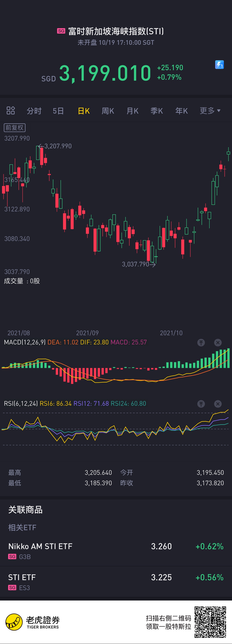Tap the RSI6: 86.34 value
Viewport: 232px width, 644px height.
point(56,404)
